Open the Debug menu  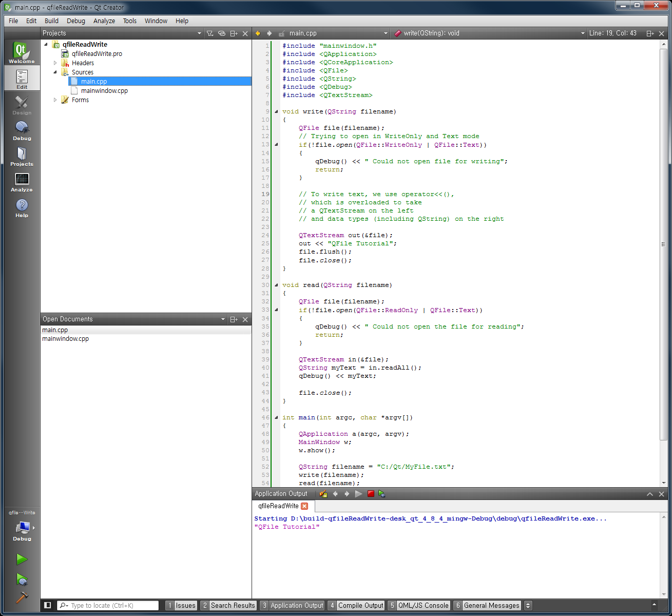pos(76,21)
